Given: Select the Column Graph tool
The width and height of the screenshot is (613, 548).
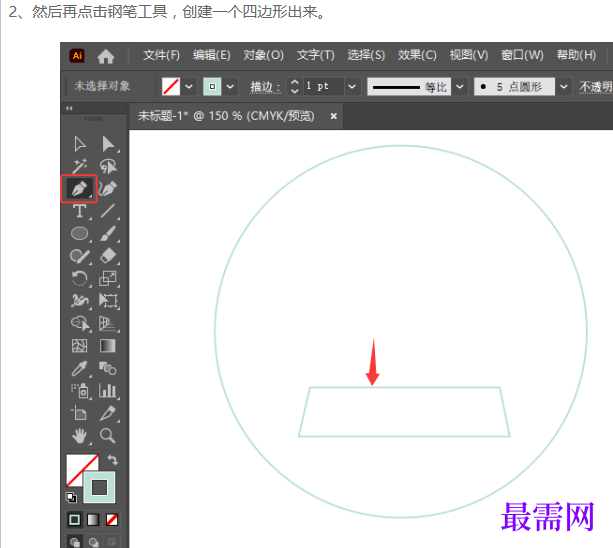Looking at the screenshot, I should (108, 391).
